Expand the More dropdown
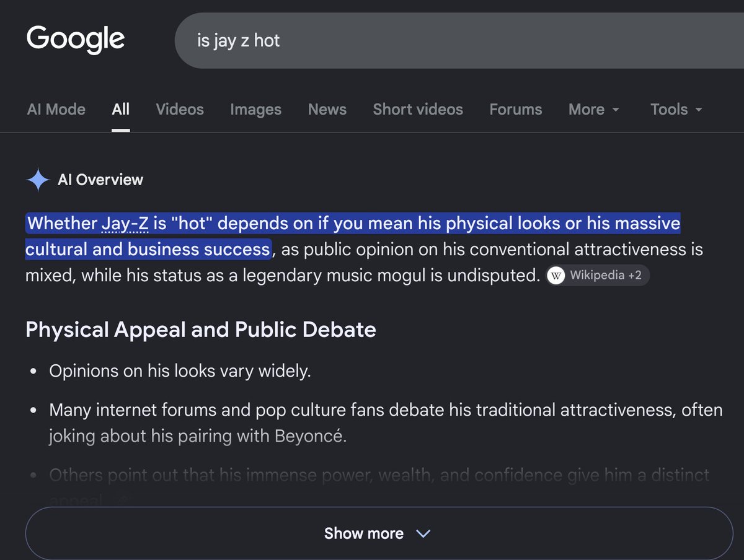The image size is (744, 560). tap(594, 110)
